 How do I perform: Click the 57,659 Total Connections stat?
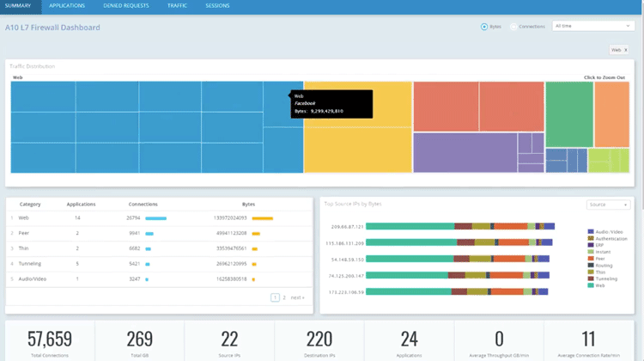coord(50,342)
